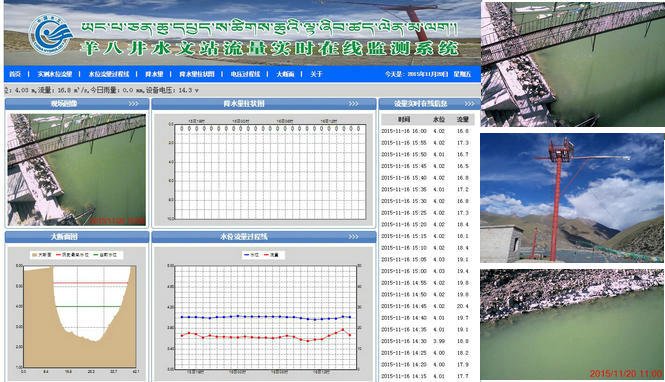665x382 pixels.
Task: Select the 电压过程线 menu item
Action: [245, 74]
